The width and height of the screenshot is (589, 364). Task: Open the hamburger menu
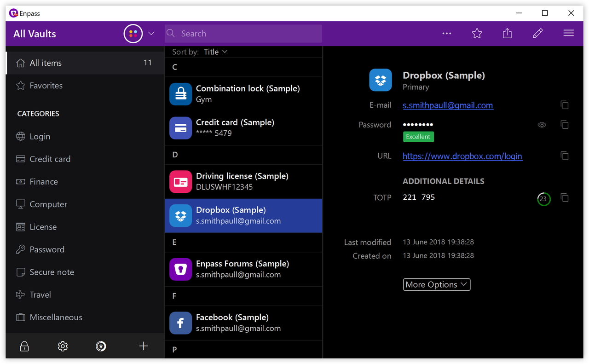[x=568, y=33]
